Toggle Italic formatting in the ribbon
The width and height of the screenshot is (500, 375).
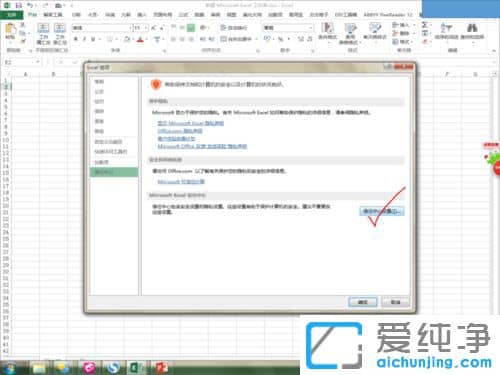[84, 39]
